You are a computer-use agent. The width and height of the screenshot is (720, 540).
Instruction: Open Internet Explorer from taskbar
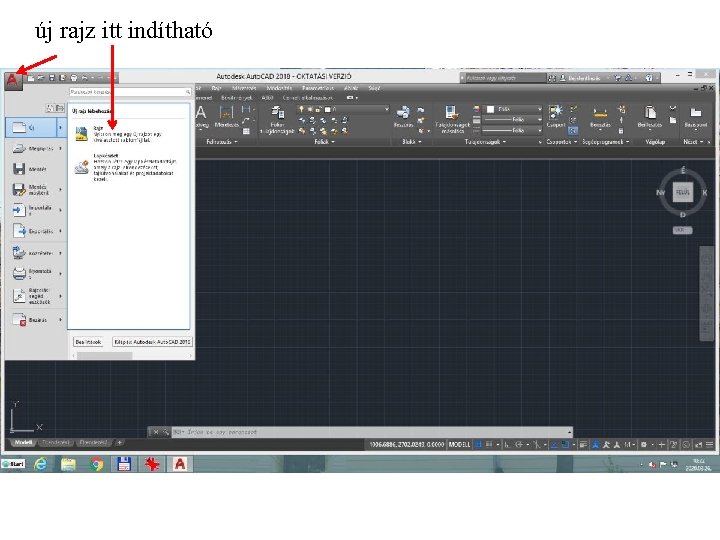pos(41,464)
